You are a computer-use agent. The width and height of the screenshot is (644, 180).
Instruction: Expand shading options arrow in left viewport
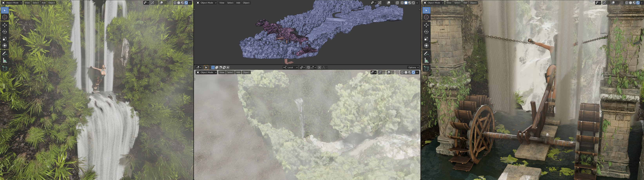(x=190, y=3)
